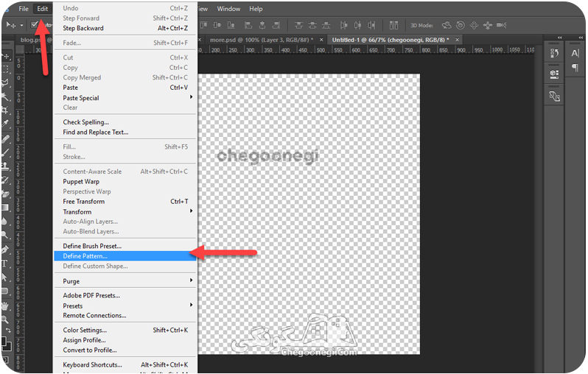Open the Character panel icon
Image resolution: width=588 pixels, height=374 pixels.
(x=575, y=53)
